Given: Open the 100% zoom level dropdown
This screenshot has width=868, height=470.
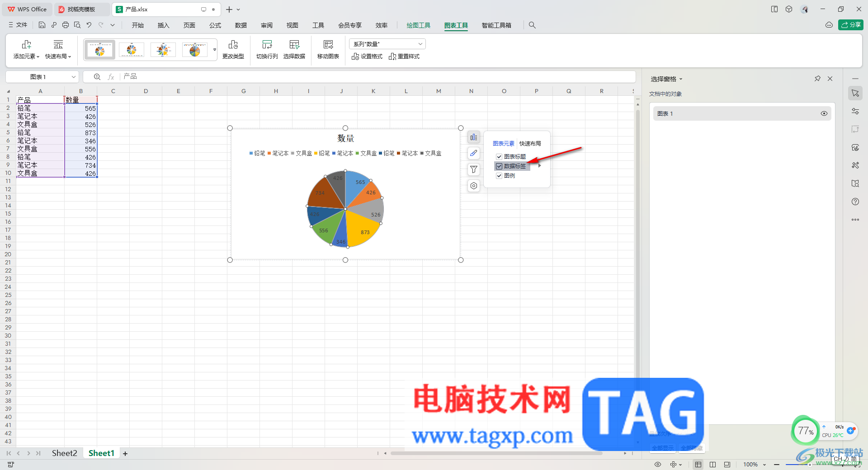Looking at the screenshot, I should tap(754, 465).
